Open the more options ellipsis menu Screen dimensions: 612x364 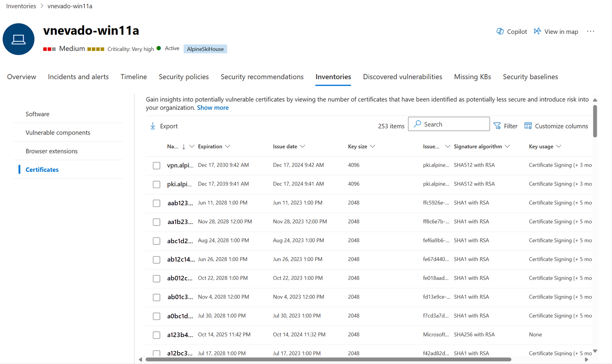[x=590, y=31]
